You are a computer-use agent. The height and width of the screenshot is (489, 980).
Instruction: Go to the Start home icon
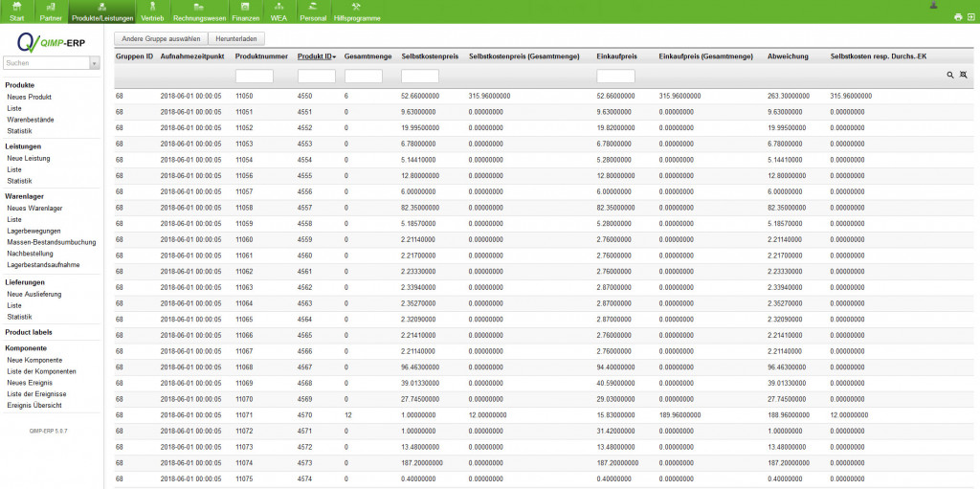pyautogui.click(x=16, y=11)
